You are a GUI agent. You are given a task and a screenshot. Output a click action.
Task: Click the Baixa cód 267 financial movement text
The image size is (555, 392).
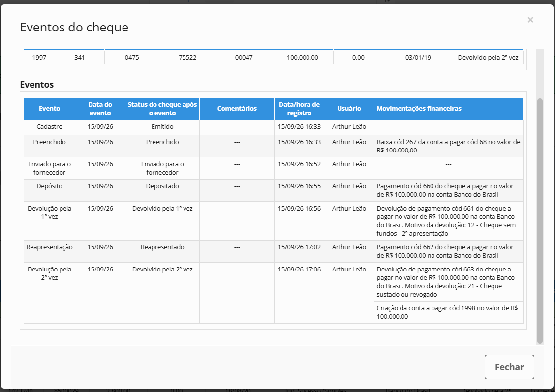point(448,146)
